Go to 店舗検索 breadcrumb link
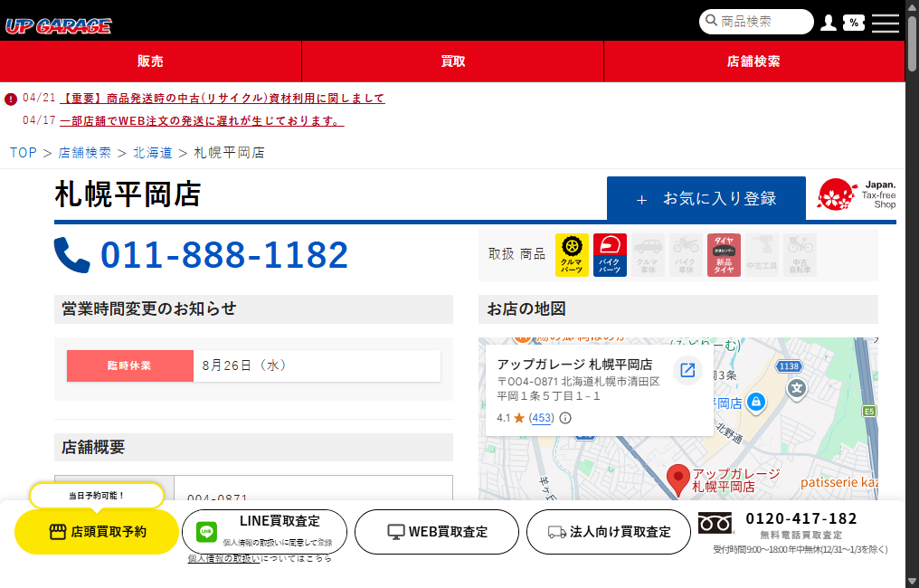This screenshot has height=588, width=919. 85,153
